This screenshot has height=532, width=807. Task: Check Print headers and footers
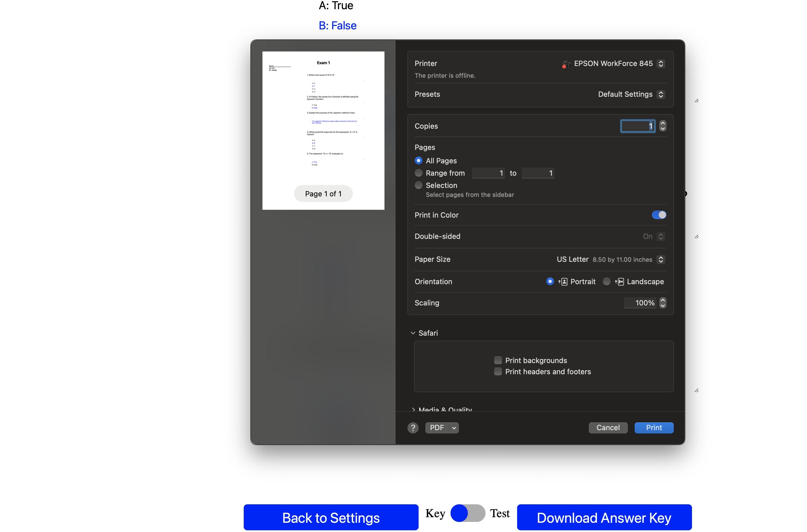pos(498,371)
